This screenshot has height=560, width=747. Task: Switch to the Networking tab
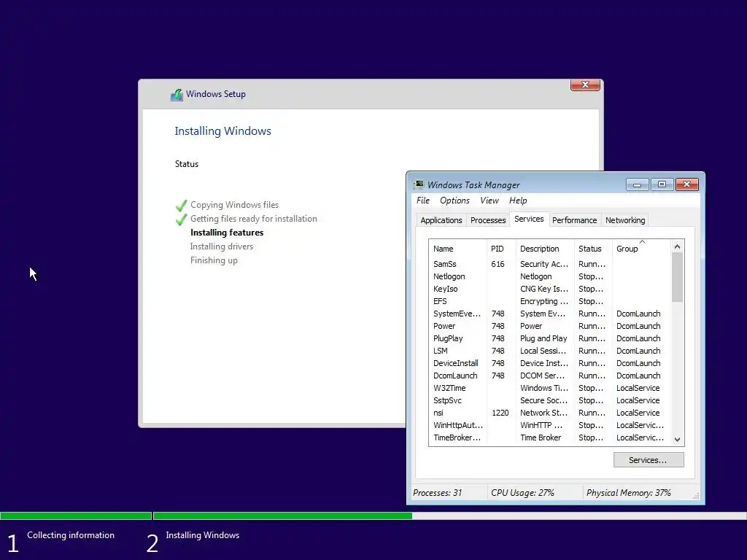[x=625, y=220]
